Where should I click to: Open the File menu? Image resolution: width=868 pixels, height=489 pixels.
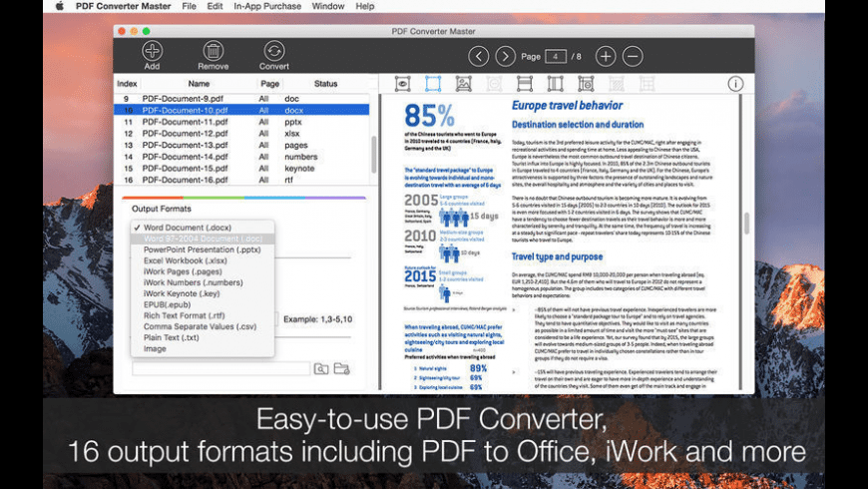click(x=189, y=6)
